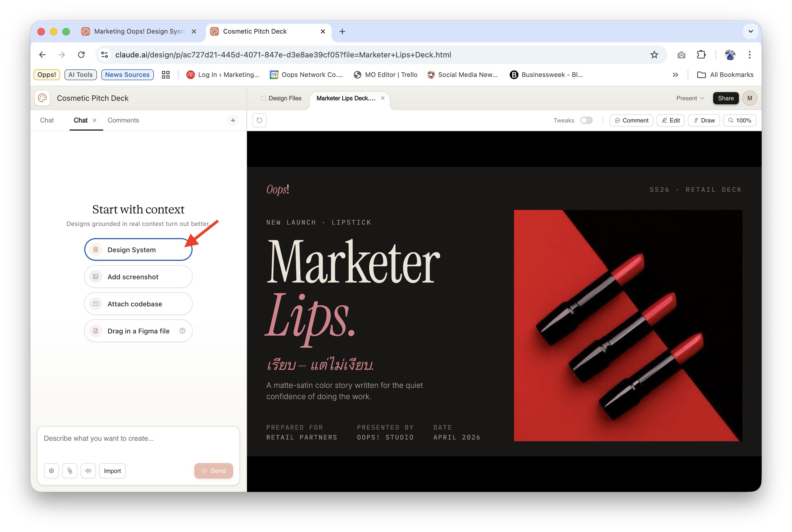Open the tab search dropdown arrow

coord(750,31)
